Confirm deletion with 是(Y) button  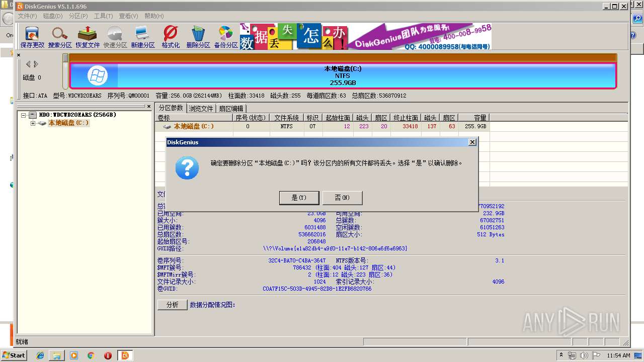299,198
